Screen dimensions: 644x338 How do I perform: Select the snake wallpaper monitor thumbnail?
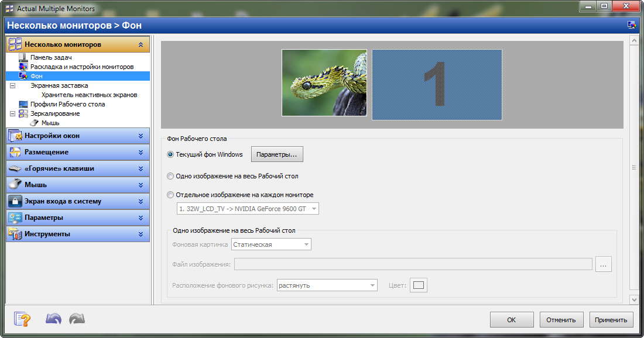(324, 83)
